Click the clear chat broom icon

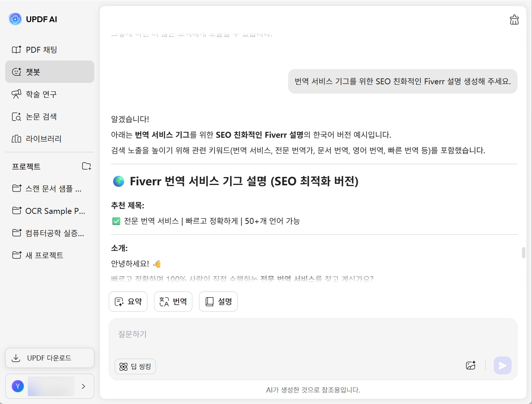coord(514,20)
